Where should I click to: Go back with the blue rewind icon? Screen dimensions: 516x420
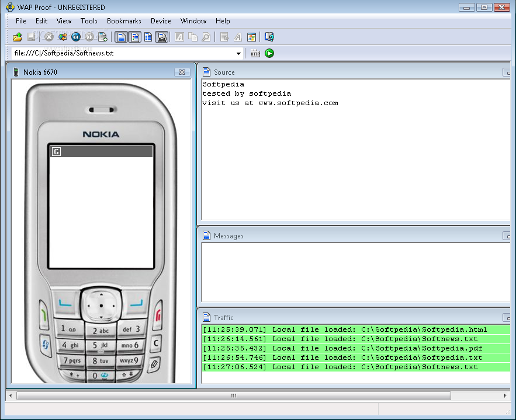(76, 37)
